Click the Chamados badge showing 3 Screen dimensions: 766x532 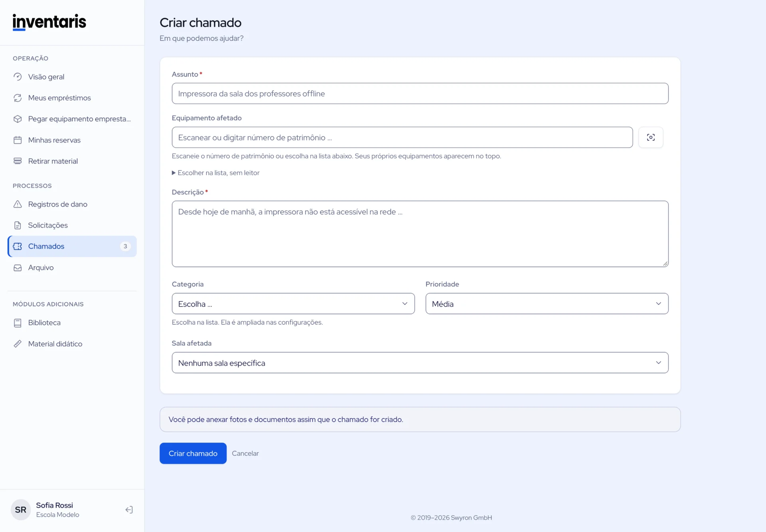[x=125, y=246]
